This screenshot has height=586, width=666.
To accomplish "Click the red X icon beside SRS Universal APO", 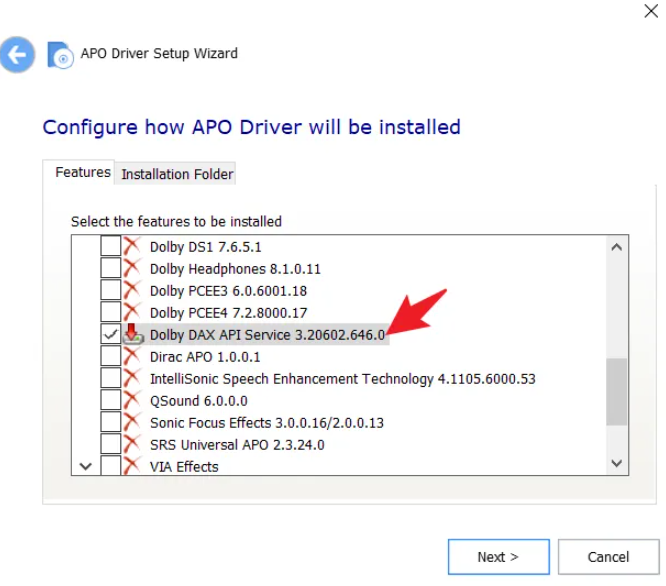I will coord(131,444).
